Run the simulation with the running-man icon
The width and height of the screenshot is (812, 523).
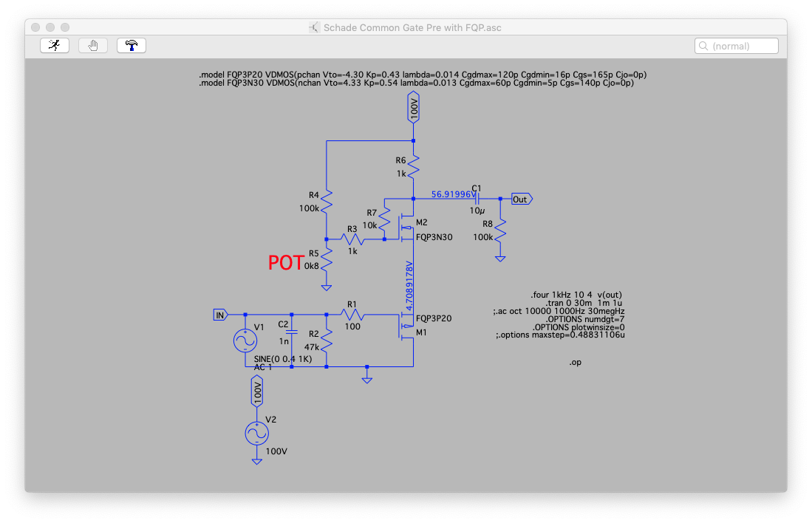coord(55,46)
